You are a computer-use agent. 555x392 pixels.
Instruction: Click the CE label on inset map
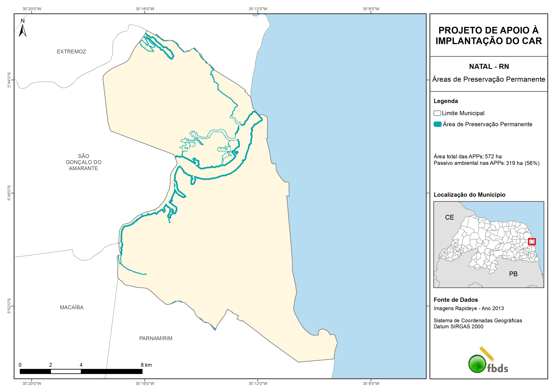449,217
